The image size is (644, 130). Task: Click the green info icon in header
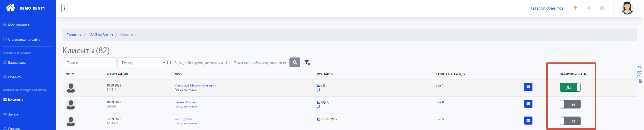click(64, 8)
